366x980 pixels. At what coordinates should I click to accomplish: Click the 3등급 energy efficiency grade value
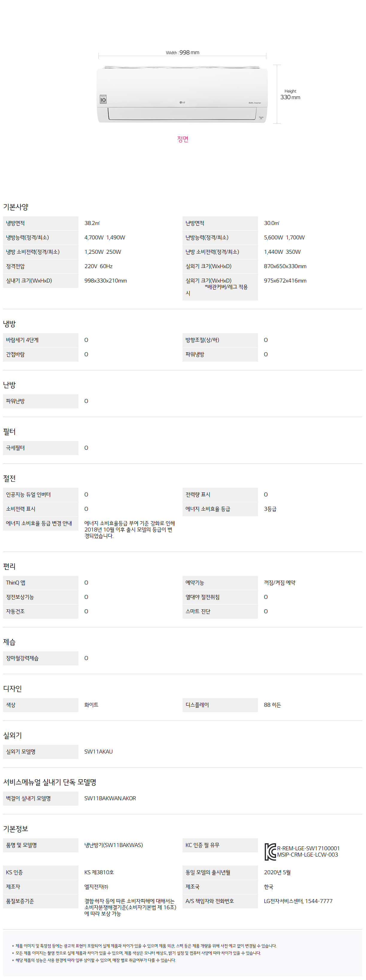click(270, 509)
